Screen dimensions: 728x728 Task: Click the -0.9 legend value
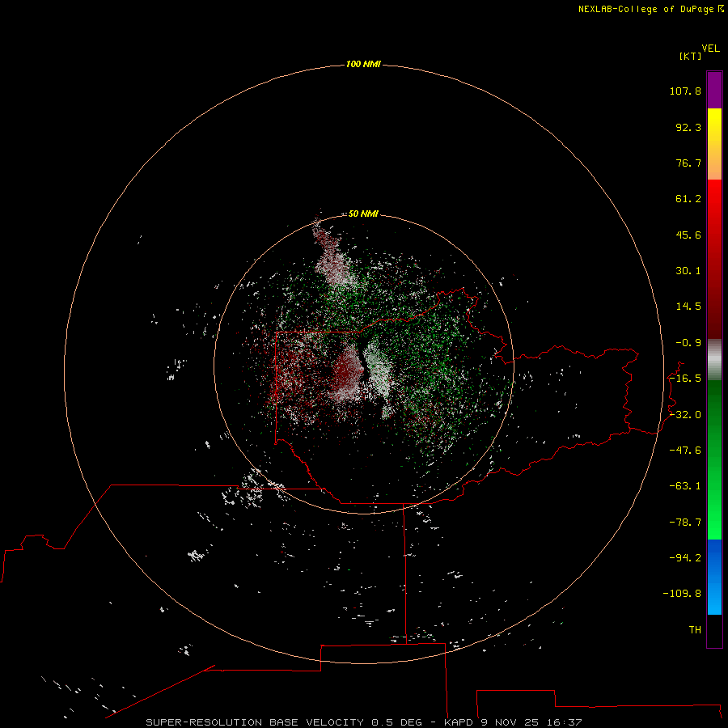(x=688, y=343)
